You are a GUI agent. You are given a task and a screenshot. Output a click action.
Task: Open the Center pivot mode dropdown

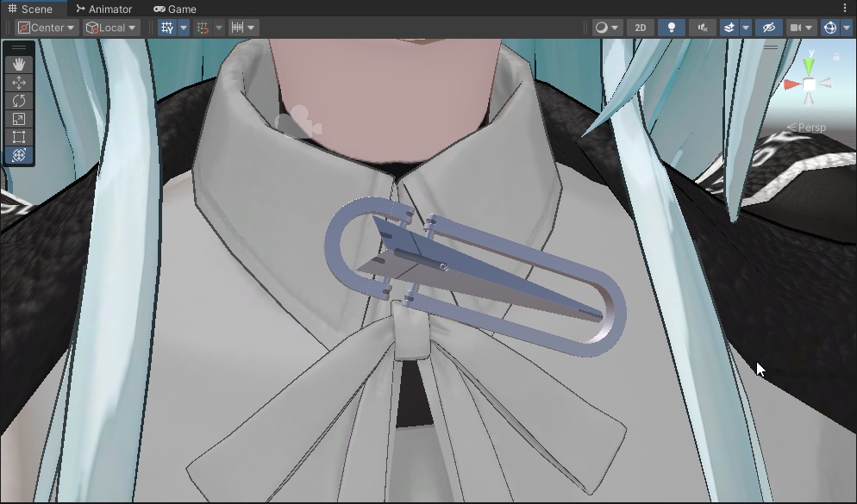click(x=47, y=28)
